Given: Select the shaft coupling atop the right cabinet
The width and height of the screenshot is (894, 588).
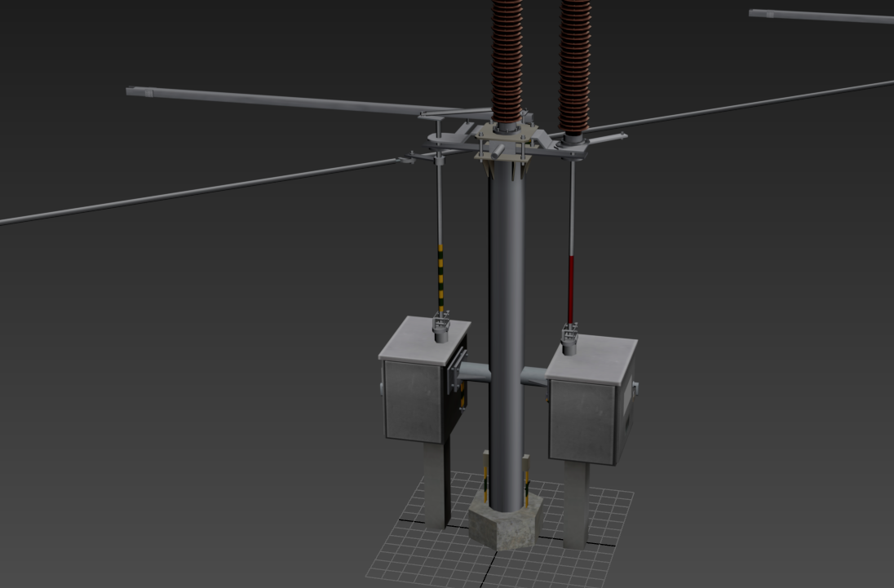Looking at the screenshot, I should pos(570,336).
